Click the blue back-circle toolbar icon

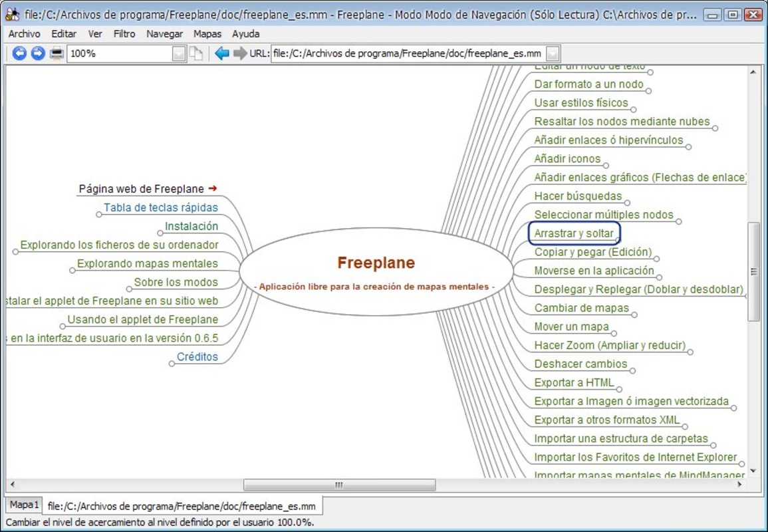(x=19, y=53)
